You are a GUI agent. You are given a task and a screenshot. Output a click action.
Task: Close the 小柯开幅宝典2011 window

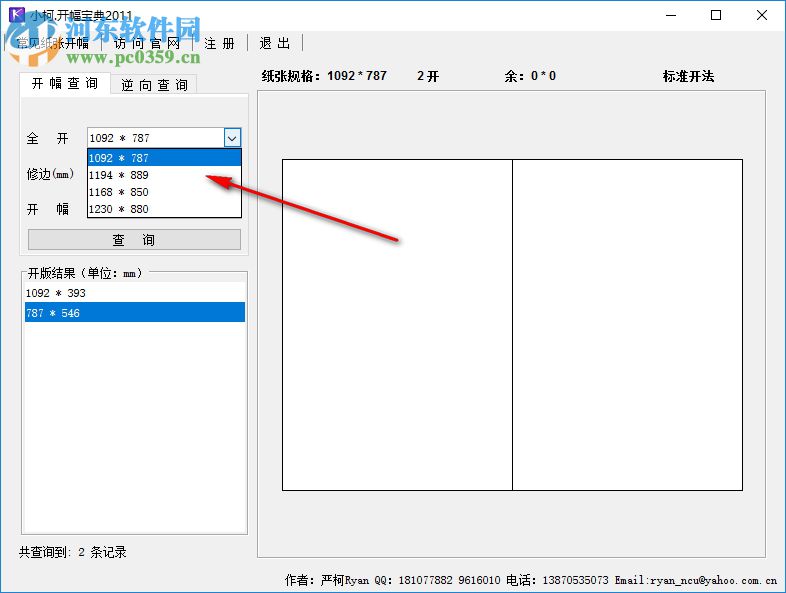point(761,15)
